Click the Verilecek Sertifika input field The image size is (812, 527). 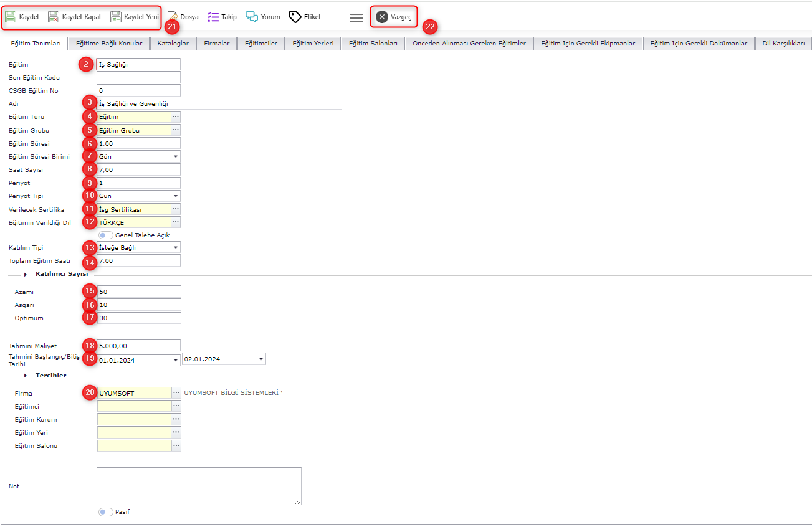[134, 209]
